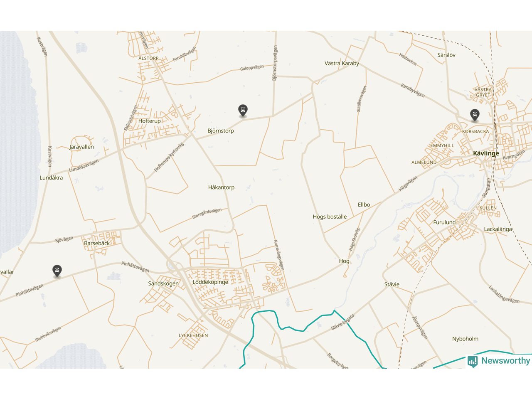The height and width of the screenshot is (399, 532).
Task: Select the Nyboholm place label
Action: coord(465,339)
